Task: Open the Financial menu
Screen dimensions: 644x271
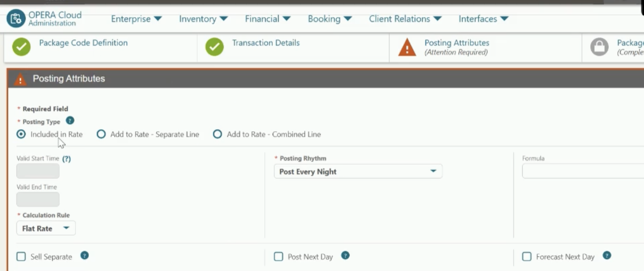Action: (268, 19)
